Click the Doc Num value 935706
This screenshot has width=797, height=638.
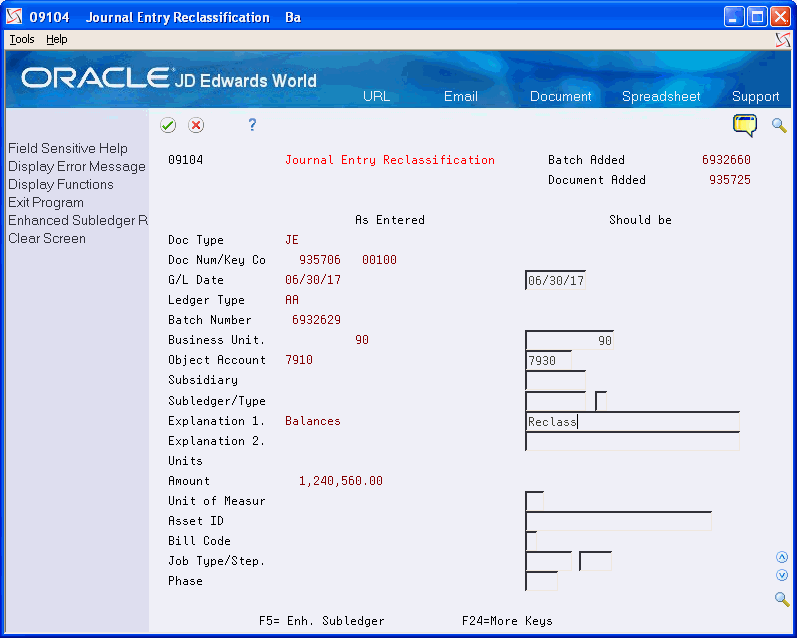point(320,260)
